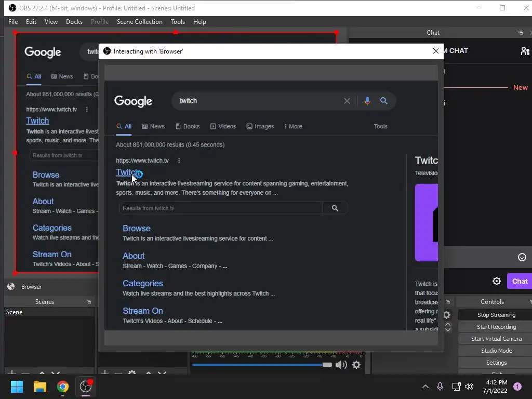Click Start Recording button

pyautogui.click(x=496, y=327)
